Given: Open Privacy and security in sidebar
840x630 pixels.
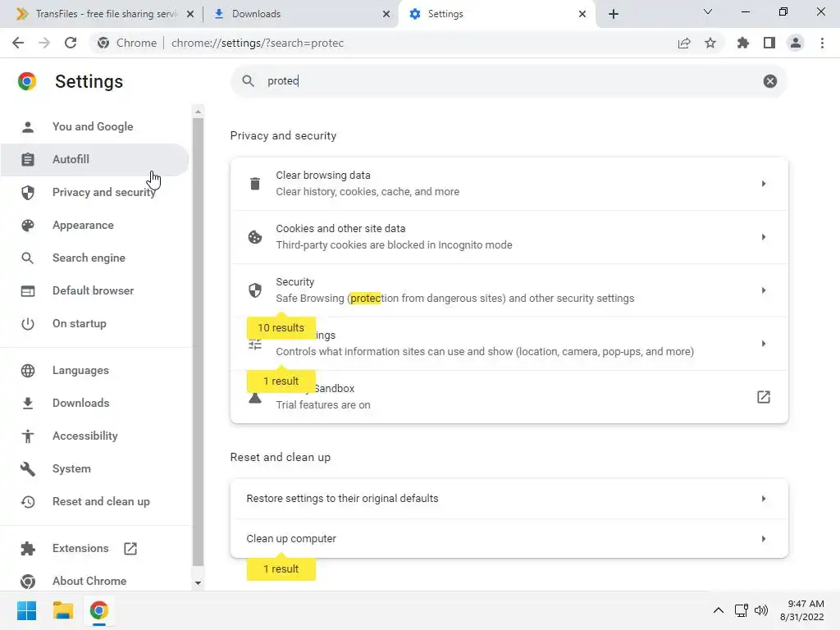Looking at the screenshot, I should pos(94,192).
